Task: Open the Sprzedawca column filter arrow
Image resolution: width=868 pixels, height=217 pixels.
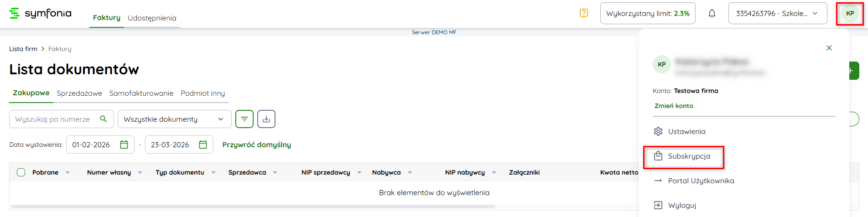Action: pos(275,172)
